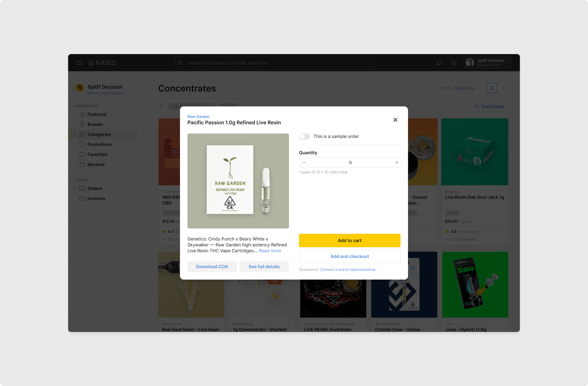Open the chat messages icon

(440, 63)
